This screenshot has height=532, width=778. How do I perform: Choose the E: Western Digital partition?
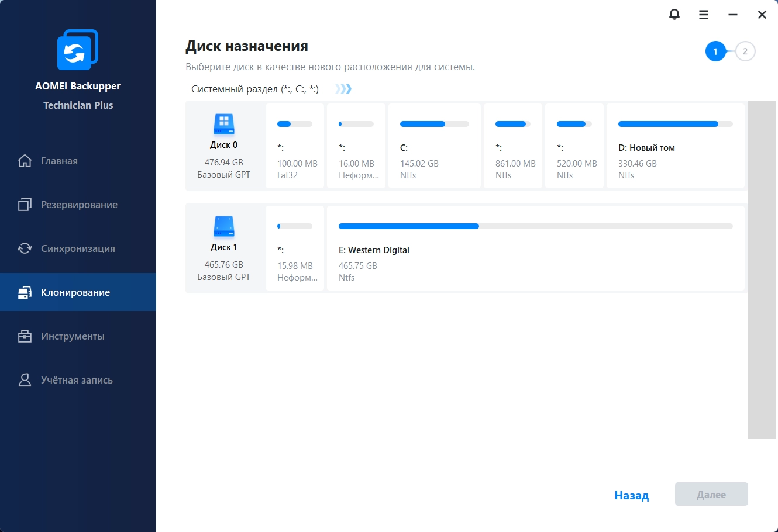pos(536,248)
